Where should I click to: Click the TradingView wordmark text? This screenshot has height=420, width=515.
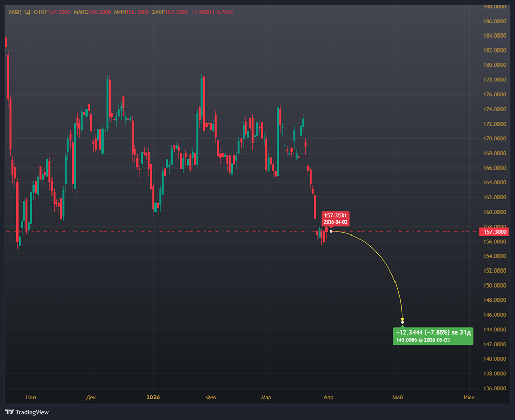pyautogui.click(x=32, y=412)
